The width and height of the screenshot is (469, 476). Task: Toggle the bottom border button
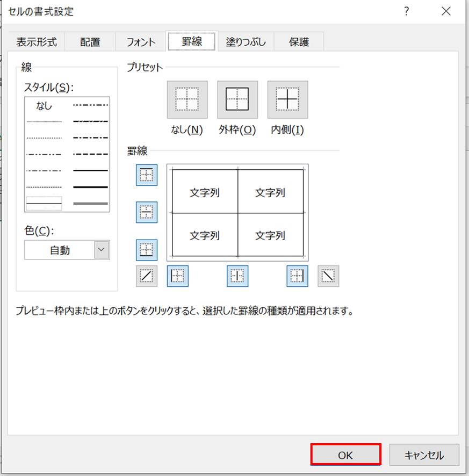(x=147, y=250)
